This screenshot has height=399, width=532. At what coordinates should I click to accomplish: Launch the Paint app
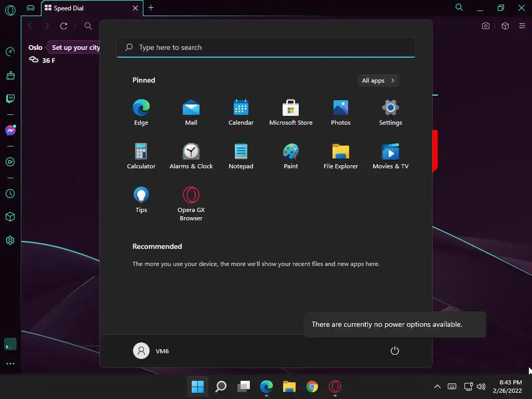[x=291, y=156]
